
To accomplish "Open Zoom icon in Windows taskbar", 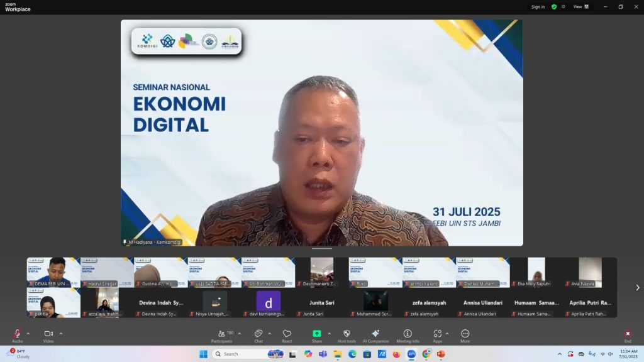I will click(x=411, y=354).
